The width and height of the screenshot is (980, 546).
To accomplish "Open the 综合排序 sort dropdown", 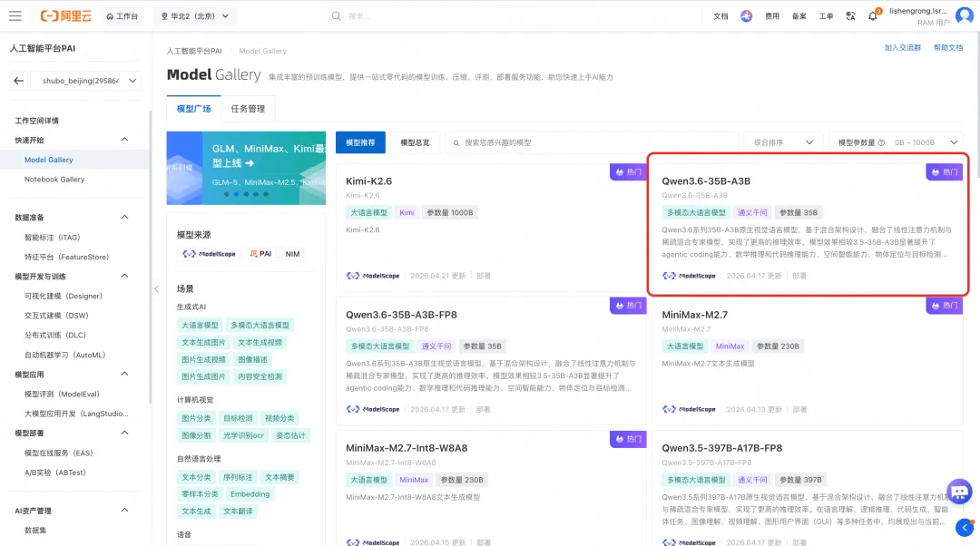I will pos(782,142).
